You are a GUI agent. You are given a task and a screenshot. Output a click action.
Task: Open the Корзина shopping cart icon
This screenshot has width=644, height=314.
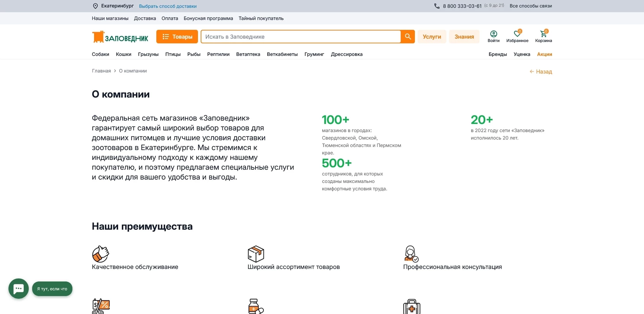[x=543, y=34]
